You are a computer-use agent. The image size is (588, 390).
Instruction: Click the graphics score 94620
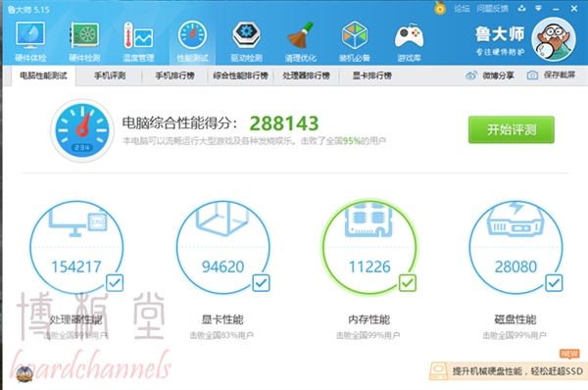[222, 267]
